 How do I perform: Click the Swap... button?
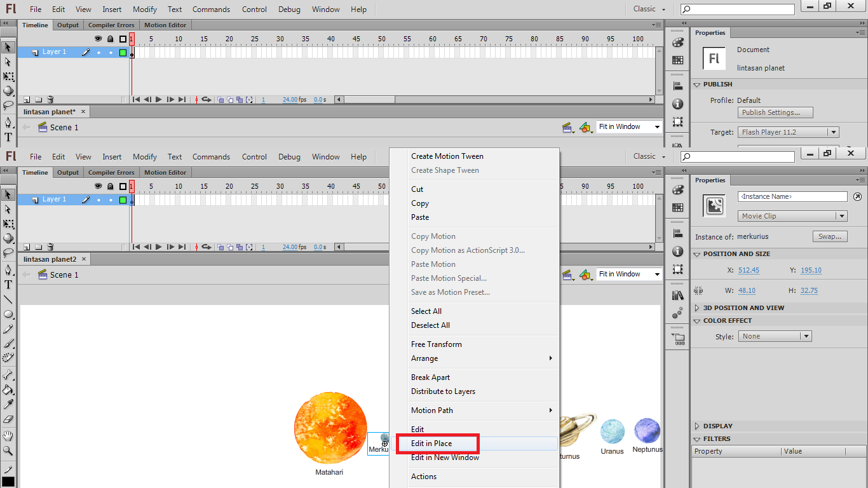pyautogui.click(x=830, y=236)
